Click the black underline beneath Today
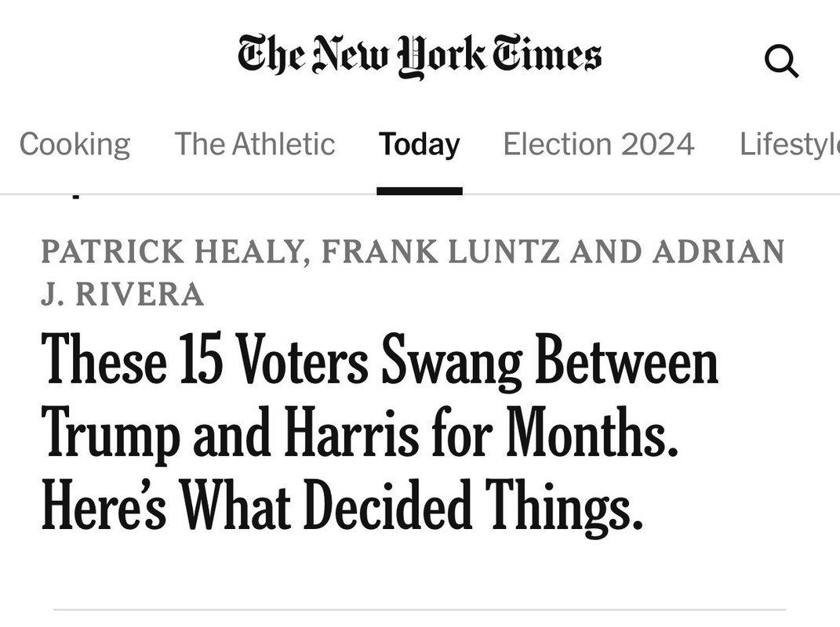The width and height of the screenshot is (840, 627). pyautogui.click(x=420, y=191)
